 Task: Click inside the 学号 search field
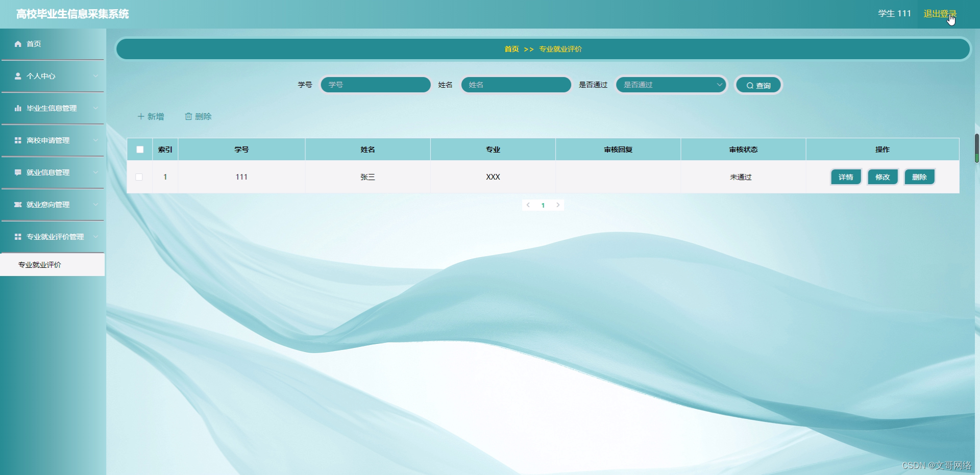pos(376,85)
